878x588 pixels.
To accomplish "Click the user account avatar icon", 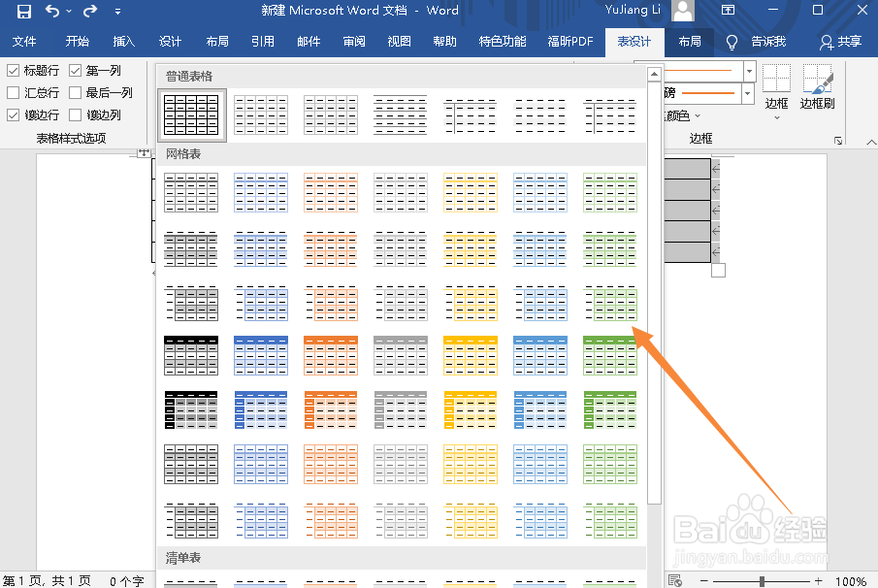I will (x=683, y=10).
